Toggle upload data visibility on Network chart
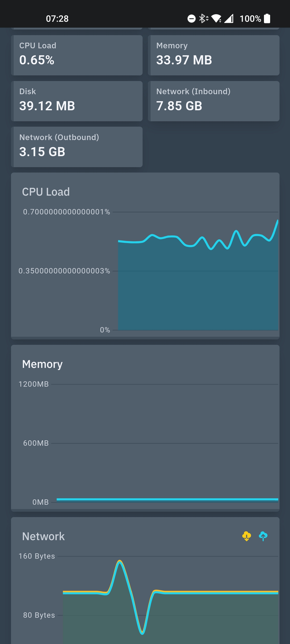The image size is (290, 644). (263, 536)
